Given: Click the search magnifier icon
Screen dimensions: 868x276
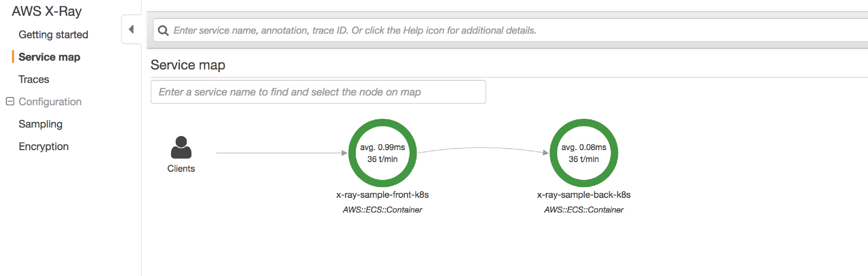Looking at the screenshot, I should (x=163, y=30).
